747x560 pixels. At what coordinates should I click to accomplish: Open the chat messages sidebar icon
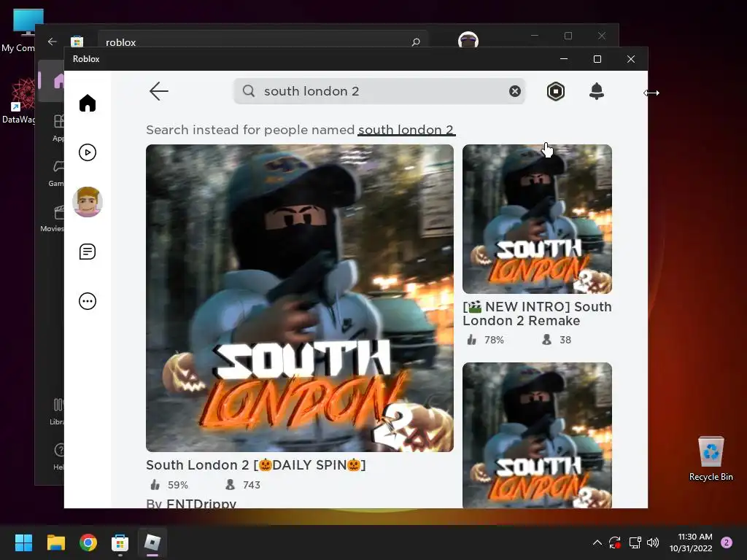[x=88, y=252]
